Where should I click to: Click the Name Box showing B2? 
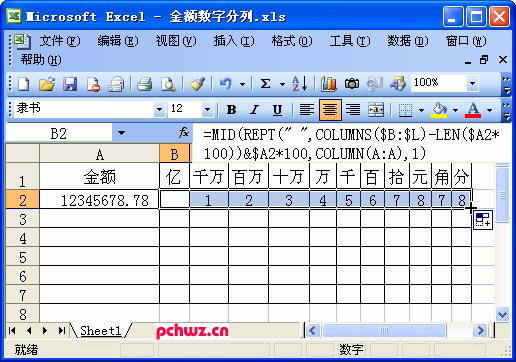[x=59, y=133]
